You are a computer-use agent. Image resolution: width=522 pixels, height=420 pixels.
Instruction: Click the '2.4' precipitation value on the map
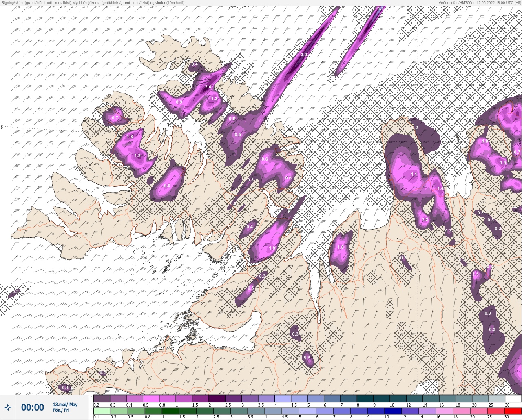click(208, 87)
